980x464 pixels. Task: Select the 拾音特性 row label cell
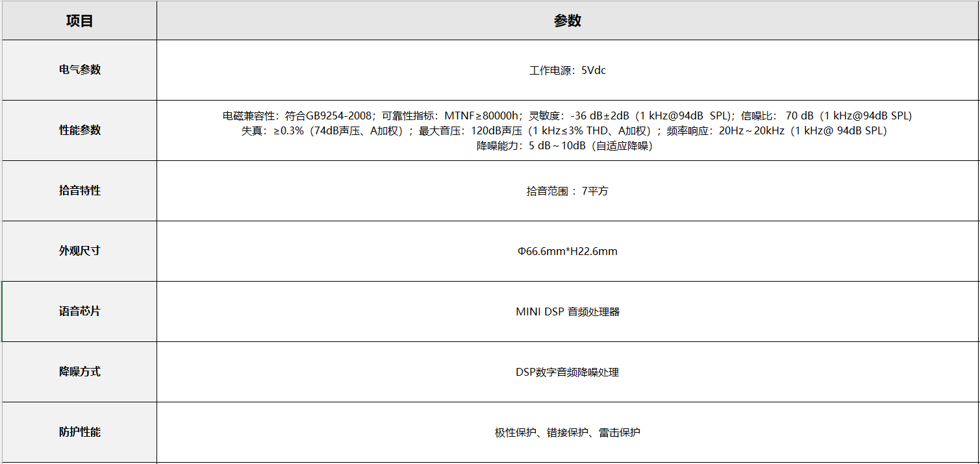(x=79, y=191)
